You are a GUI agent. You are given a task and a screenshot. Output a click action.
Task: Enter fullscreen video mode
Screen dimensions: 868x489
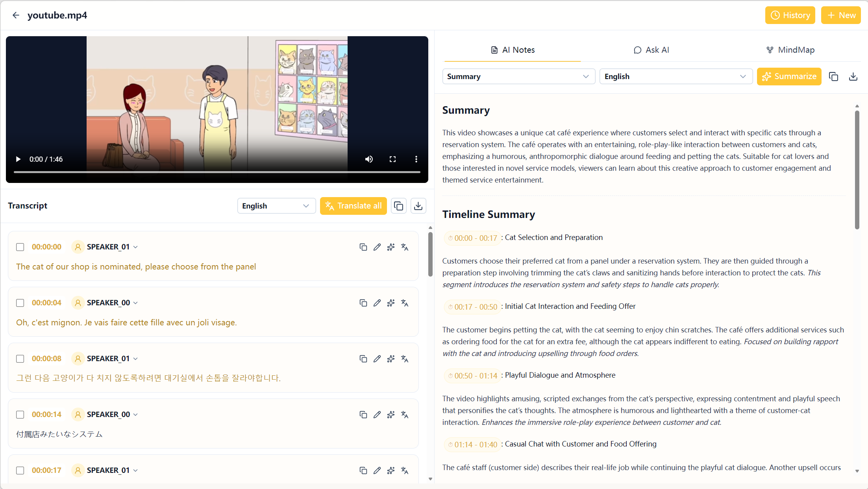click(392, 159)
